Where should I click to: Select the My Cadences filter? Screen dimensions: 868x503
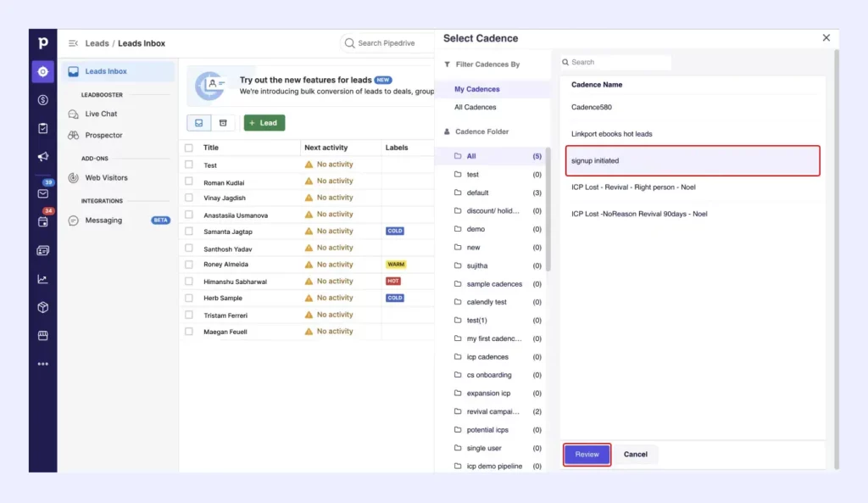(492, 89)
